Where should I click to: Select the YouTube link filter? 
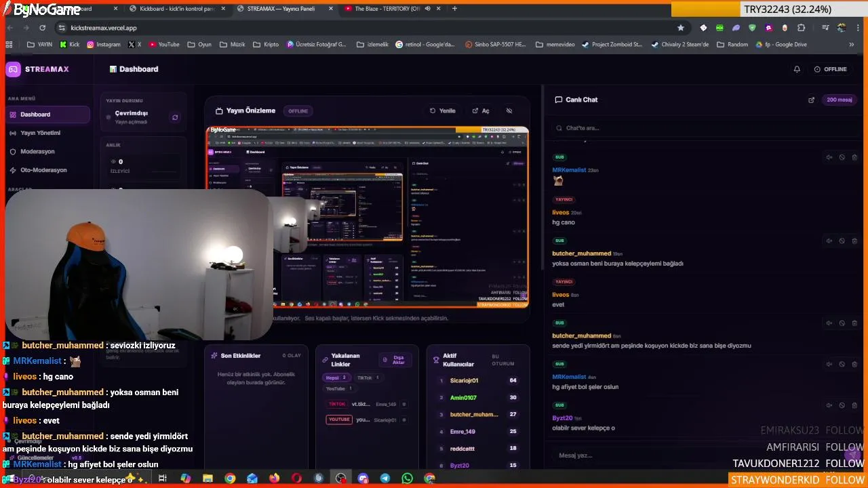point(338,388)
